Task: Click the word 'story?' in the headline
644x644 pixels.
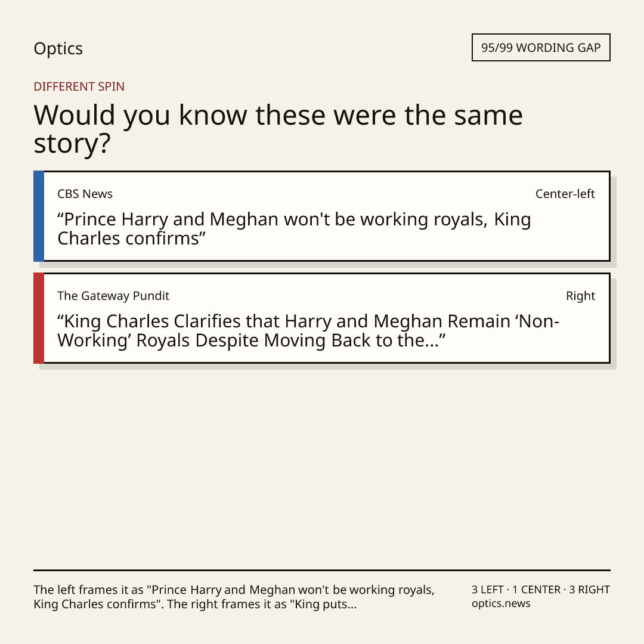Action: pyautogui.click(x=72, y=144)
